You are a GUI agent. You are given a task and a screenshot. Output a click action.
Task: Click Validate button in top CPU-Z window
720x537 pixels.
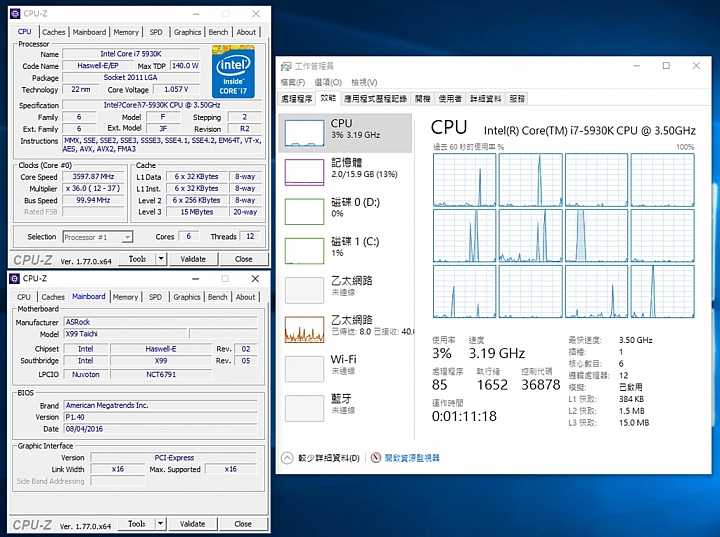click(193, 259)
